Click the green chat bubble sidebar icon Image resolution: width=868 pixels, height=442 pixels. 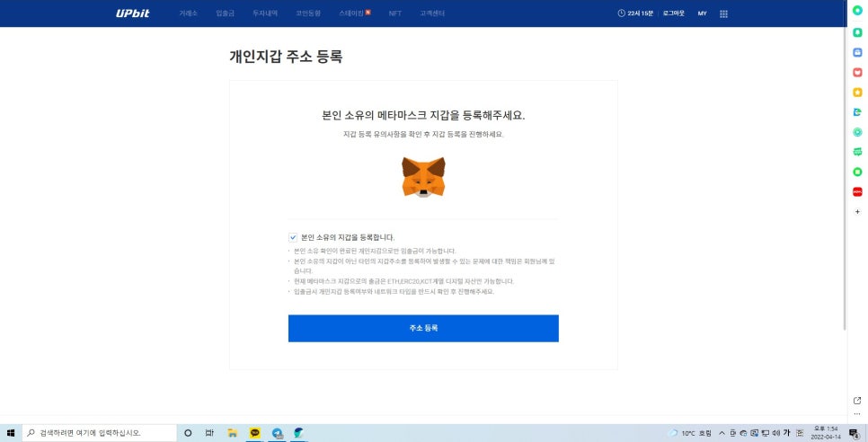pos(857,152)
